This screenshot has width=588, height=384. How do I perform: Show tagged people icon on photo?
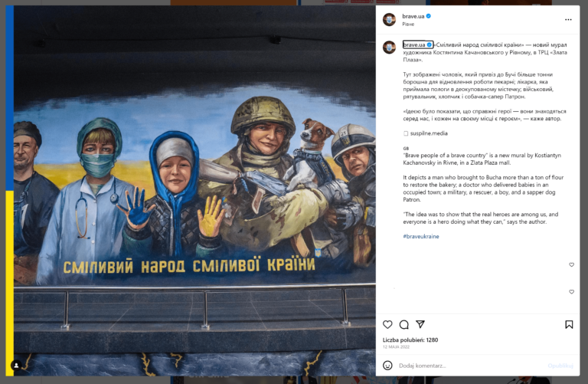click(x=16, y=365)
